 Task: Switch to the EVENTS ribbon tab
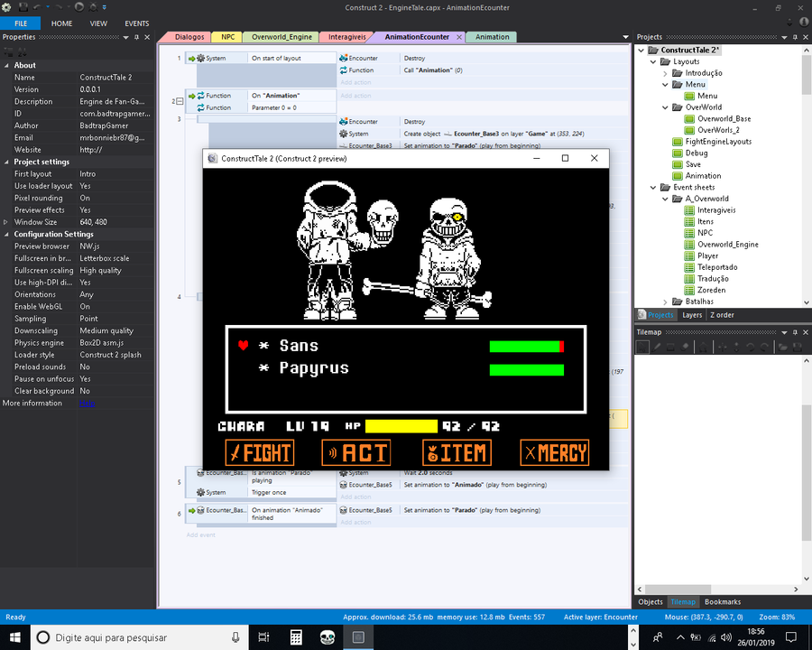tap(137, 23)
